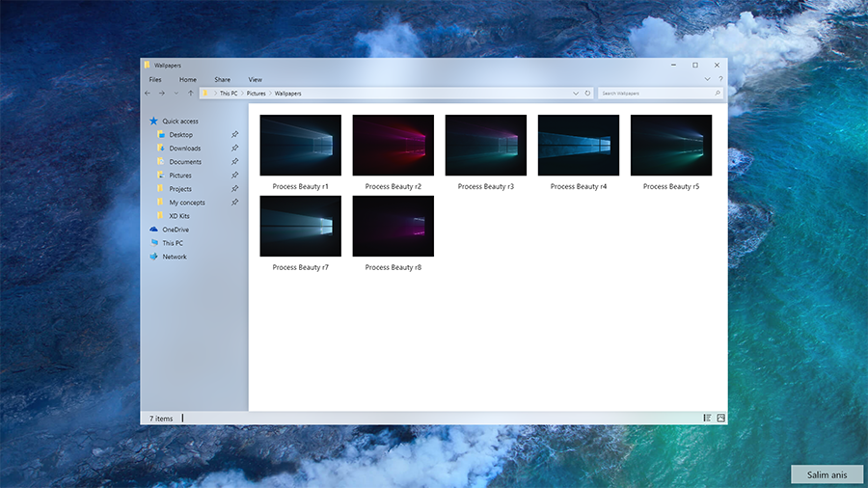This screenshot has width=868, height=488.
Task: Select the Process Beauty r3 thumbnail
Action: (x=485, y=145)
